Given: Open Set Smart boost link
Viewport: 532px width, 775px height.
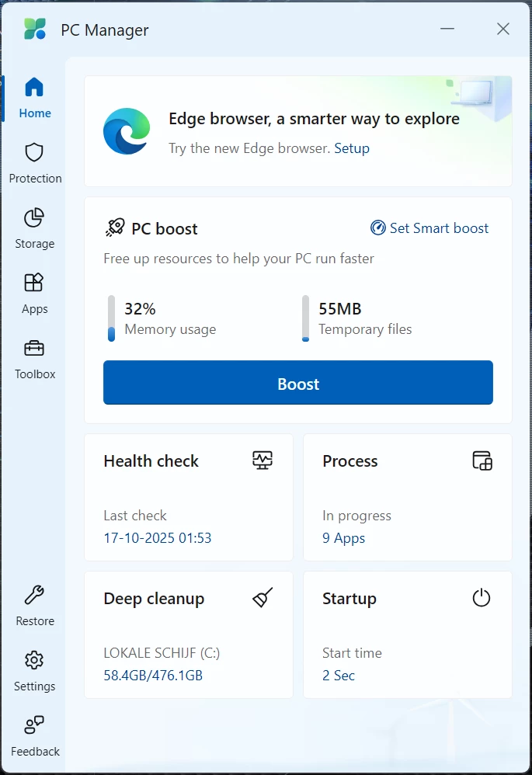Looking at the screenshot, I should [x=430, y=228].
